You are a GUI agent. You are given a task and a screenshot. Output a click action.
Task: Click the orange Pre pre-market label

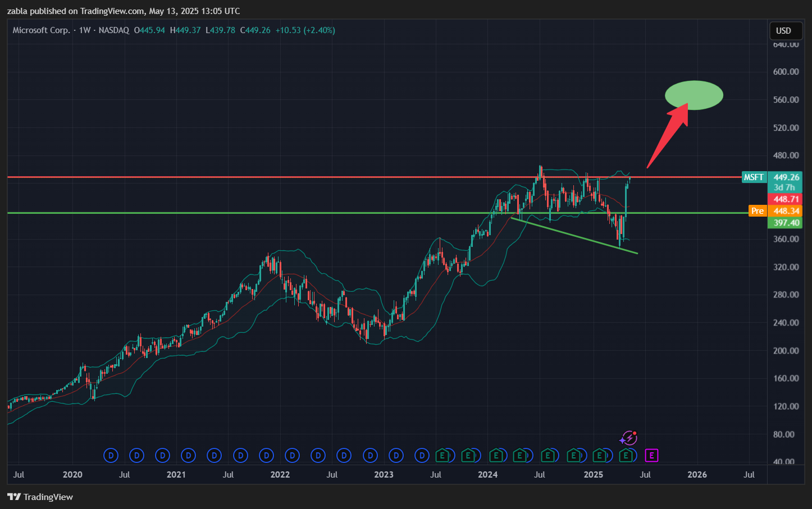(758, 211)
